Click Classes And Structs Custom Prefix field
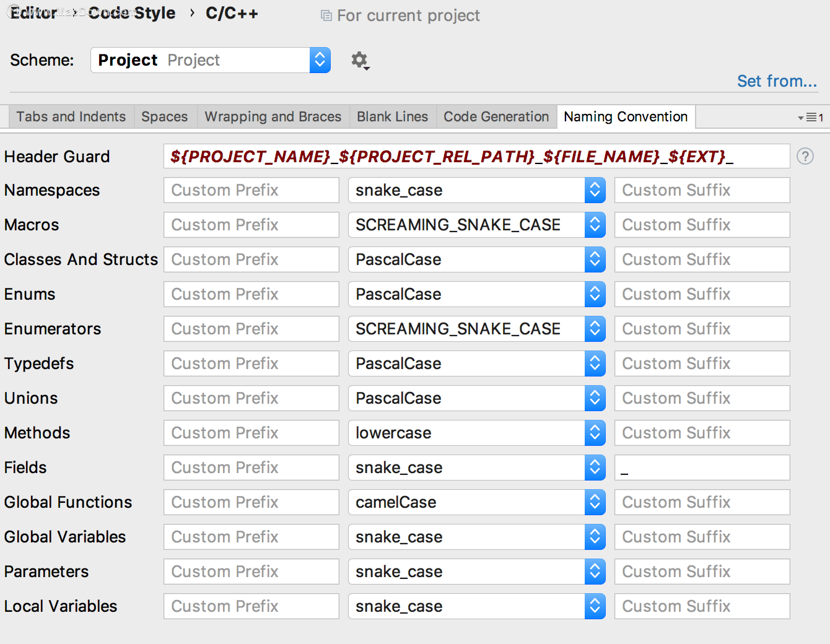The width and height of the screenshot is (830, 644). pos(251,259)
